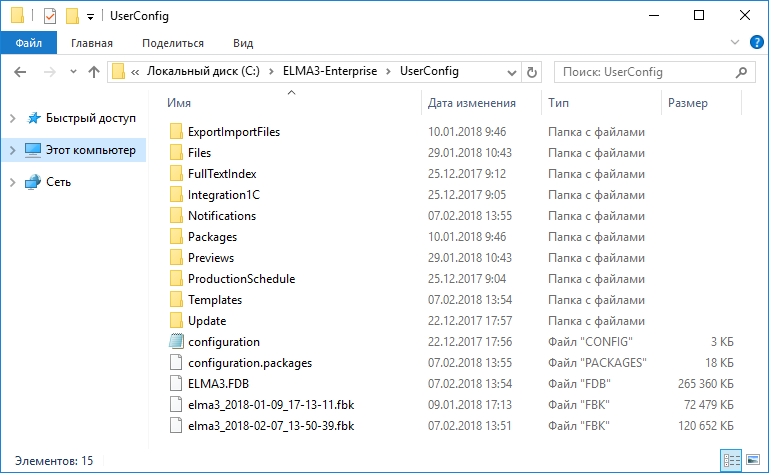Click the ELMA3.FDB file name
This screenshot has height=473, width=769.
[219, 384]
